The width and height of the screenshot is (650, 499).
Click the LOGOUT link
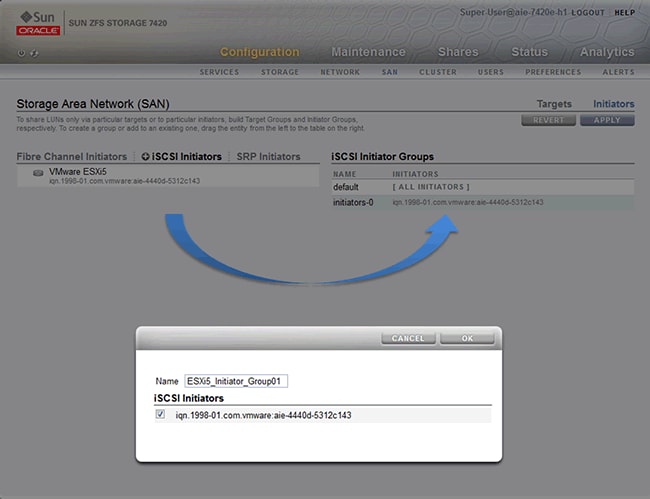click(x=588, y=13)
